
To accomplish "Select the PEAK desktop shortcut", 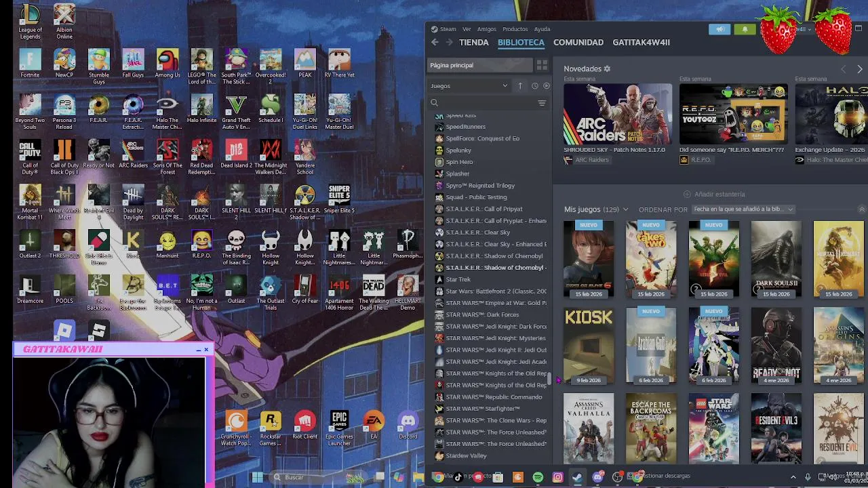I will (304, 64).
